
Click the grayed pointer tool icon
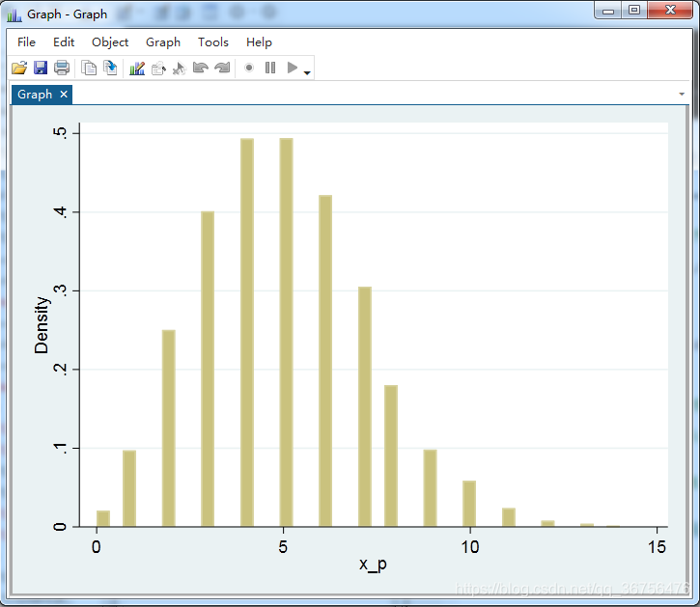[x=179, y=69]
